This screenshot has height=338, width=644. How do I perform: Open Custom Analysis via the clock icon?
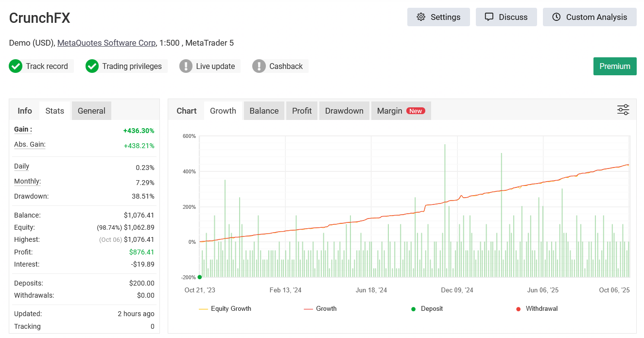pos(556,17)
